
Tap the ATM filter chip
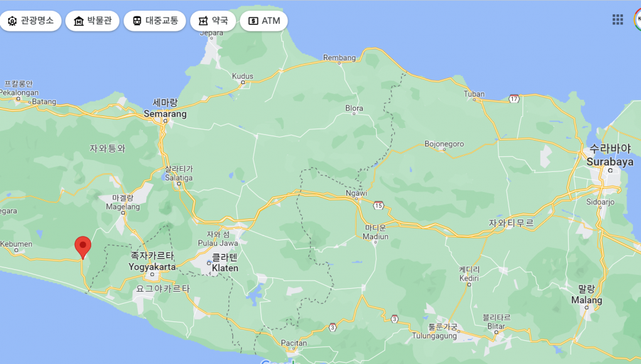pos(264,21)
